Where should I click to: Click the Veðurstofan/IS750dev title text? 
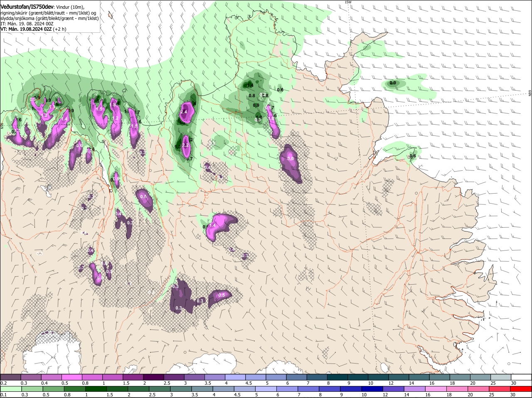click(x=27, y=7)
